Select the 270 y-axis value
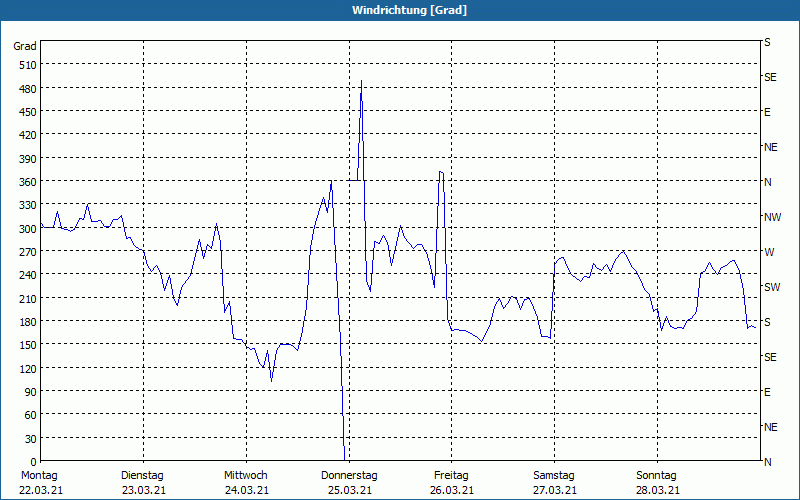Image resolution: width=800 pixels, height=500 pixels. [28, 252]
